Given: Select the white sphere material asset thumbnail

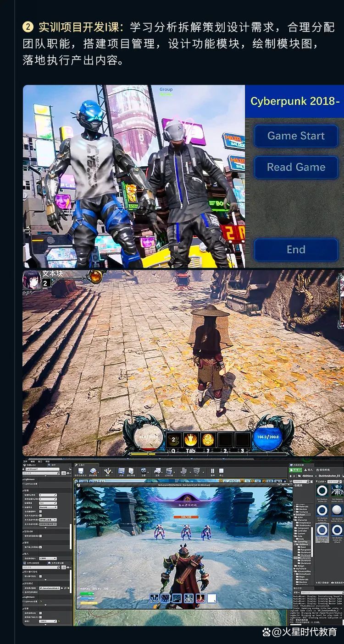Looking at the screenshot, I should [x=337, y=511].
